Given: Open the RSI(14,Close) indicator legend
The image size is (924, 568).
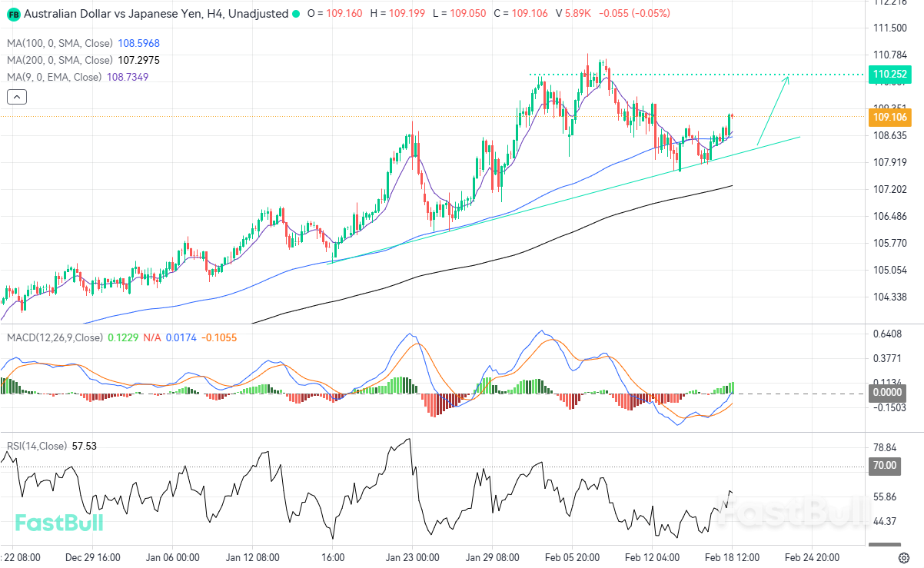Looking at the screenshot, I should point(37,446).
